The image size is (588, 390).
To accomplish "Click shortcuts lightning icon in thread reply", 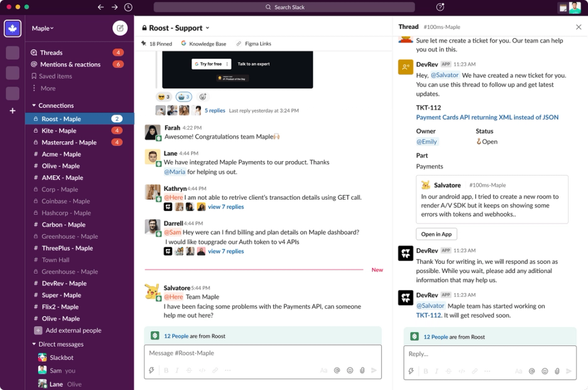I will click(x=411, y=371).
